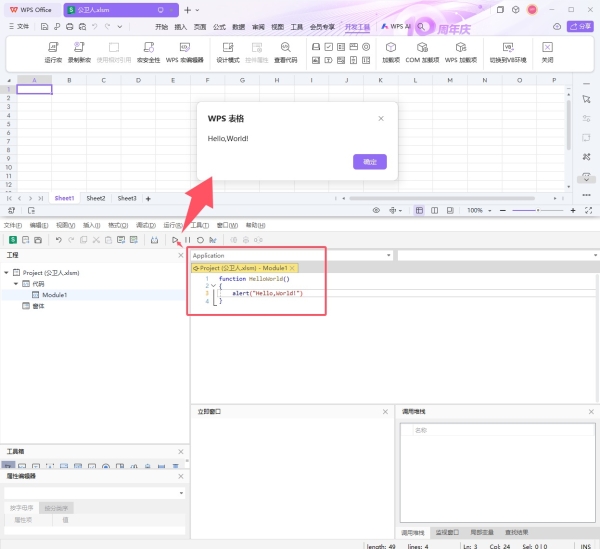Open the new tab dropdown arrow beside plus

197,10
